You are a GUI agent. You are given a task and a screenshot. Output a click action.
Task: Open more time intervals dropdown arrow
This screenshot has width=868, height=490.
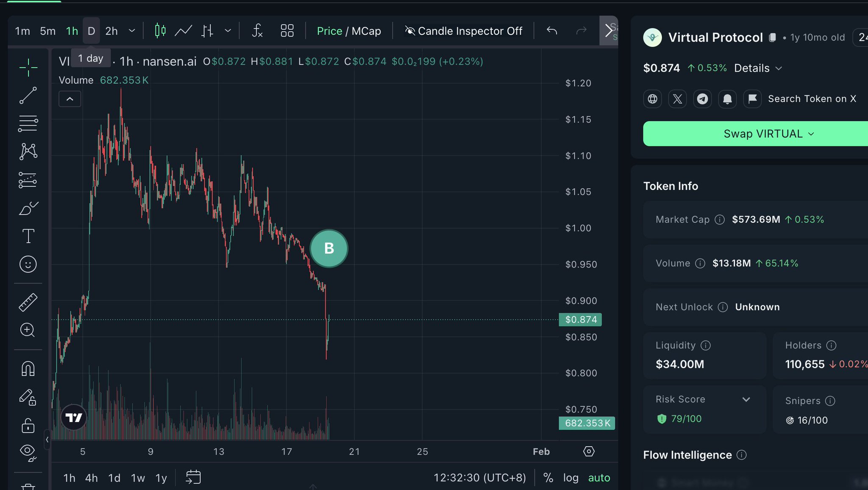(132, 31)
